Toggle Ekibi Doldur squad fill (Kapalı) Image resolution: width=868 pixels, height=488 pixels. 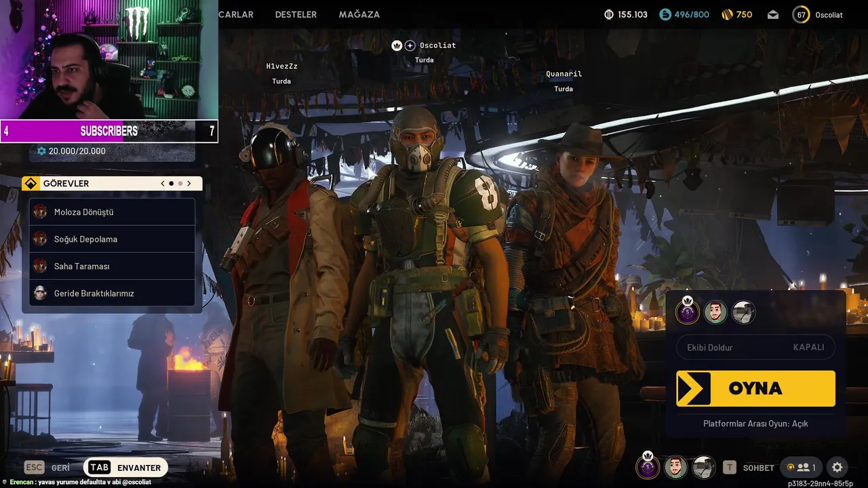tap(755, 347)
